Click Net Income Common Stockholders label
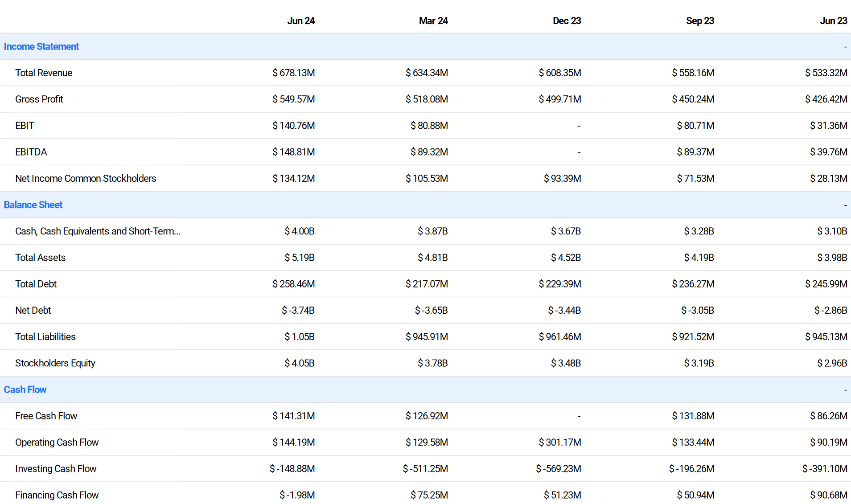 86,178
